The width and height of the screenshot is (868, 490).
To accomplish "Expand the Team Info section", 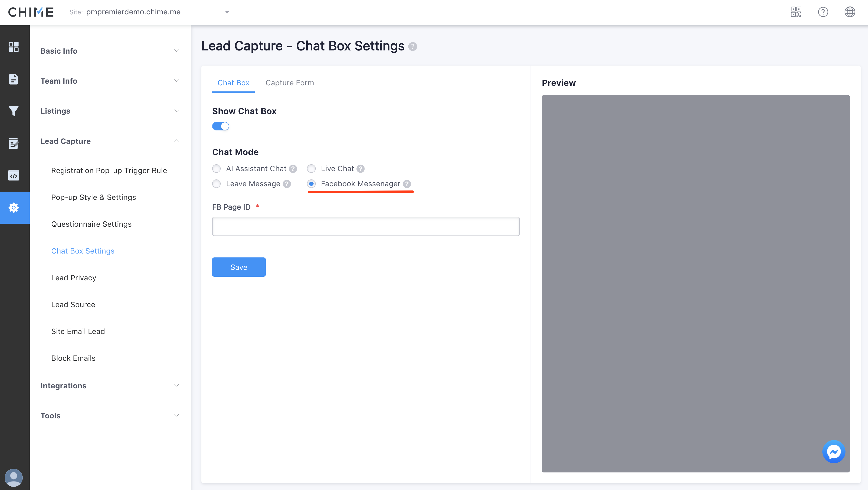I will tap(110, 81).
